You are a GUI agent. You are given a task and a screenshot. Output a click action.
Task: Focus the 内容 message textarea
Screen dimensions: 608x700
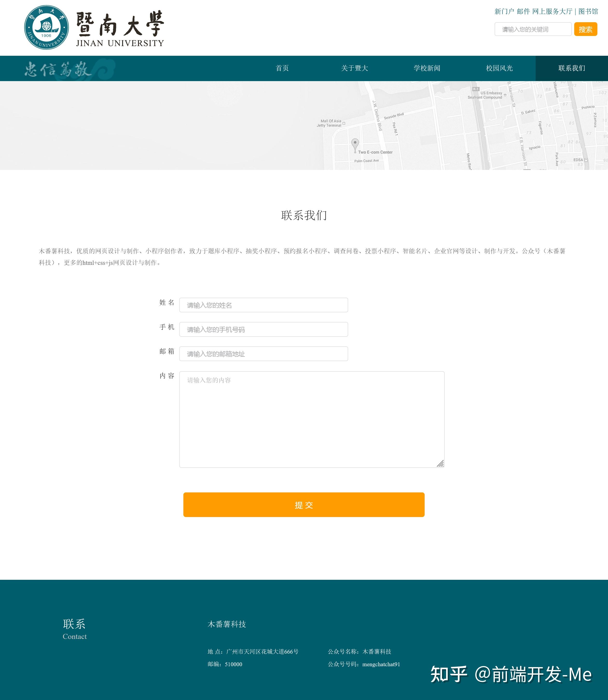click(x=311, y=419)
